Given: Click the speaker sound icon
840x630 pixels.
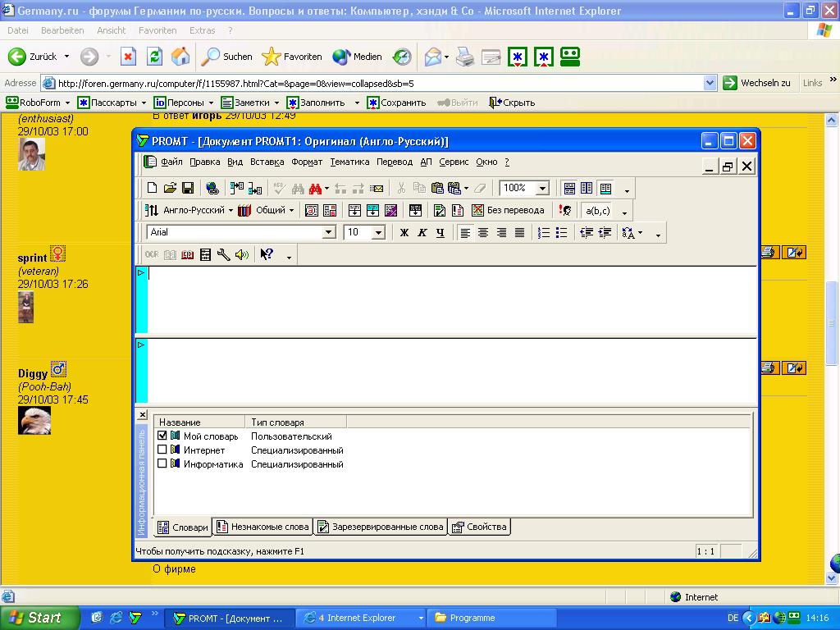Looking at the screenshot, I should coord(242,254).
